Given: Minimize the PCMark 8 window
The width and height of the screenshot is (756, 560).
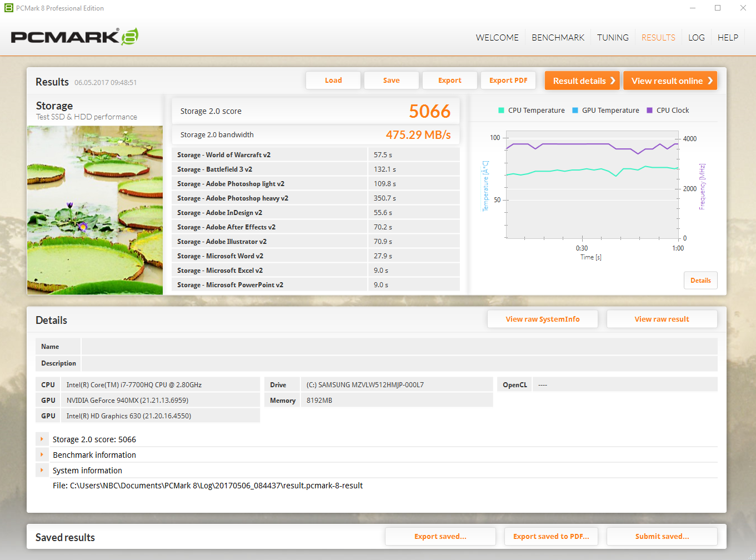Looking at the screenshot, I should (693, 8).
